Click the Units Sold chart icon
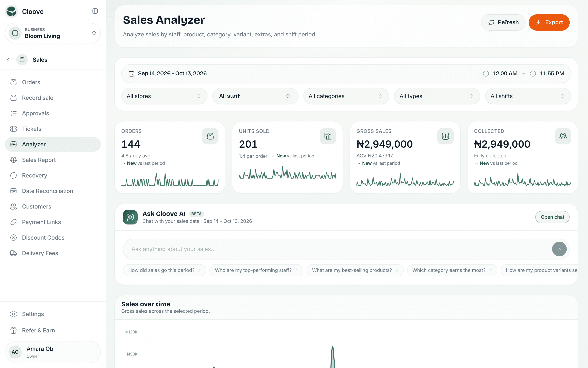This screenshot has width=588, height=368. click(x=328, y=136)
